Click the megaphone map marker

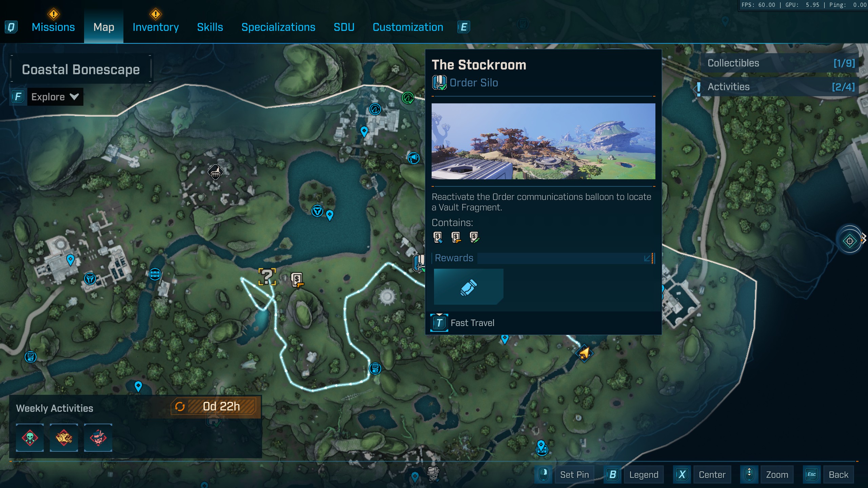413,158
